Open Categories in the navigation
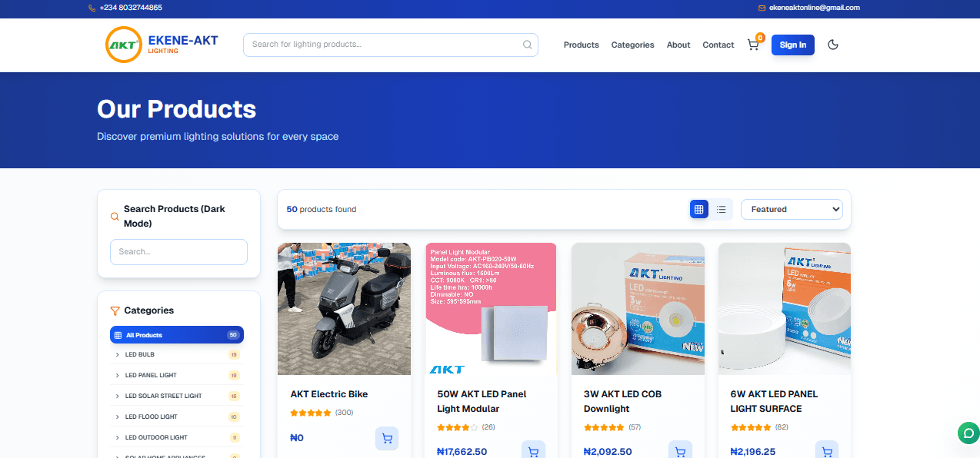The width and height of the screenshot is (980, 458). 632,45
